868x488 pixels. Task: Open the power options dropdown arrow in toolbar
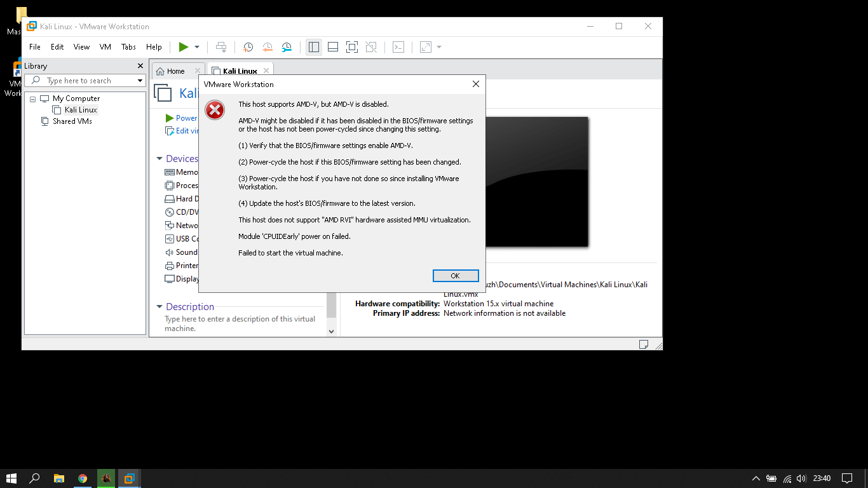197,47
